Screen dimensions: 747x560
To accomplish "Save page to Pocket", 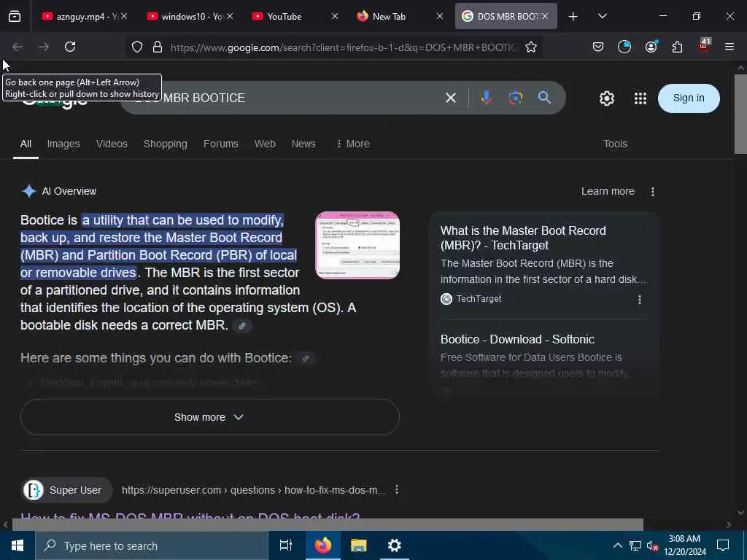I will 598,47.
